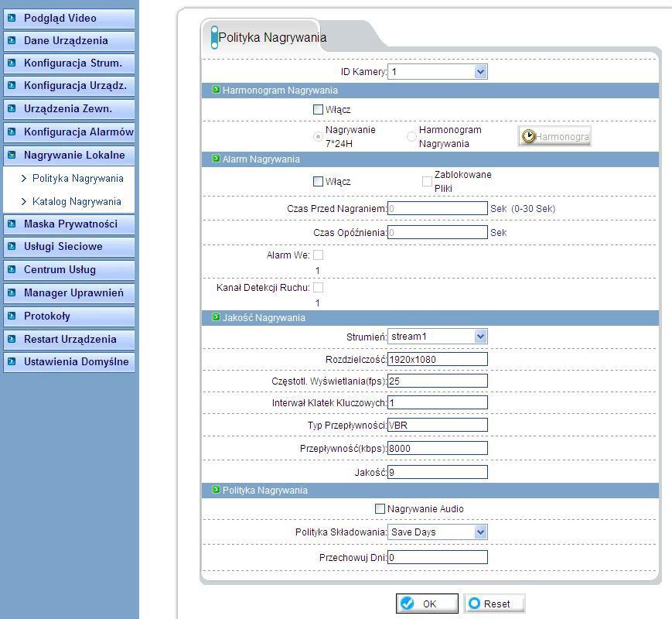Open Dane Urządzenia menu
672x619 pixels.
(69, 40)
